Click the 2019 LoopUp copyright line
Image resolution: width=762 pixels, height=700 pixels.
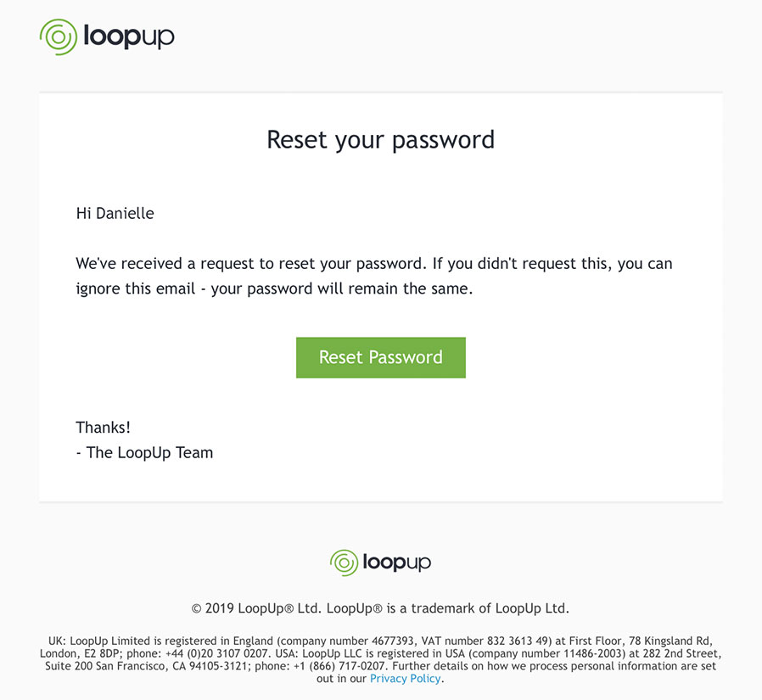pos(380,608)
